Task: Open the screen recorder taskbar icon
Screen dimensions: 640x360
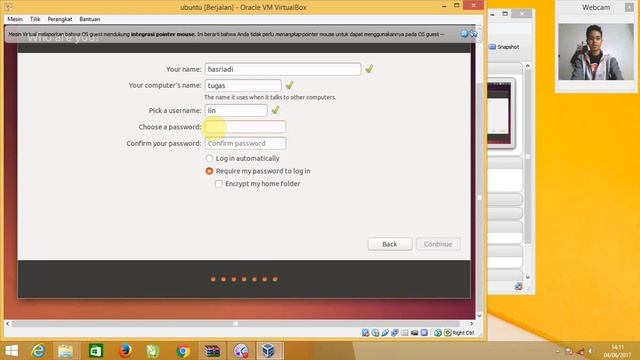Action: click(241, 351)
